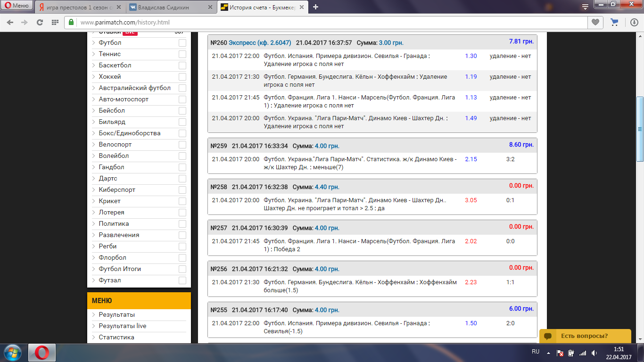Click the RU language indicator
Image resolution: width=644 pixels, height=362 pixels.
pos(536,352)
